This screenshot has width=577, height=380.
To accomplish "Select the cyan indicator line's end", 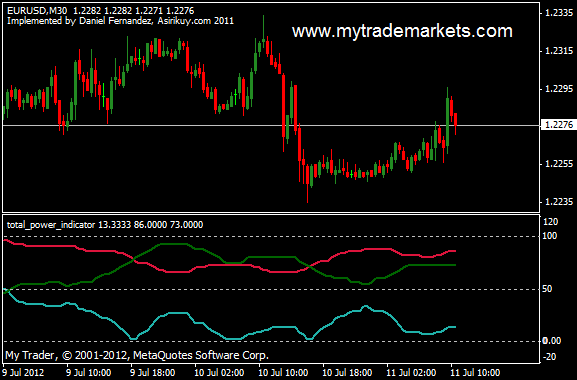I will click(x=455, y=327).
